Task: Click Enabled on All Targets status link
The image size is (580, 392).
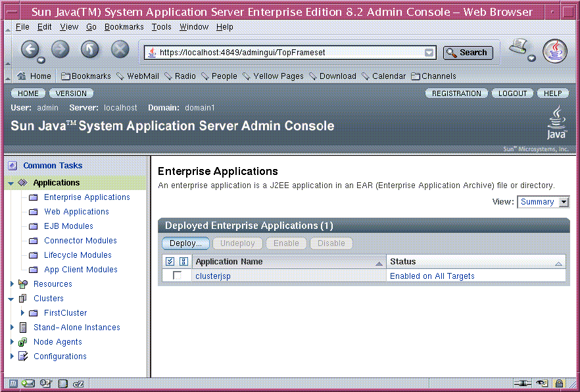Action: (432, 276)
